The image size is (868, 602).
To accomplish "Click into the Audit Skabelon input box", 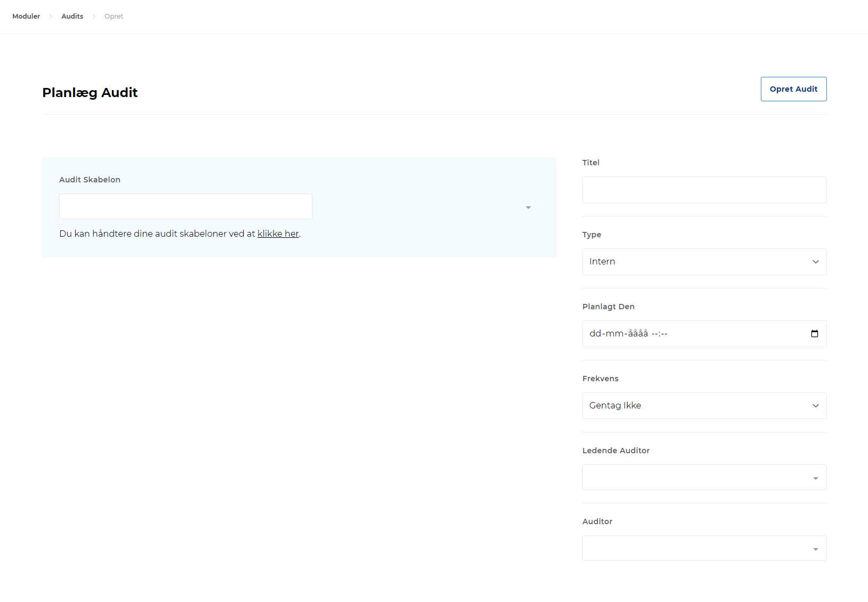I will tap(186, 206).
